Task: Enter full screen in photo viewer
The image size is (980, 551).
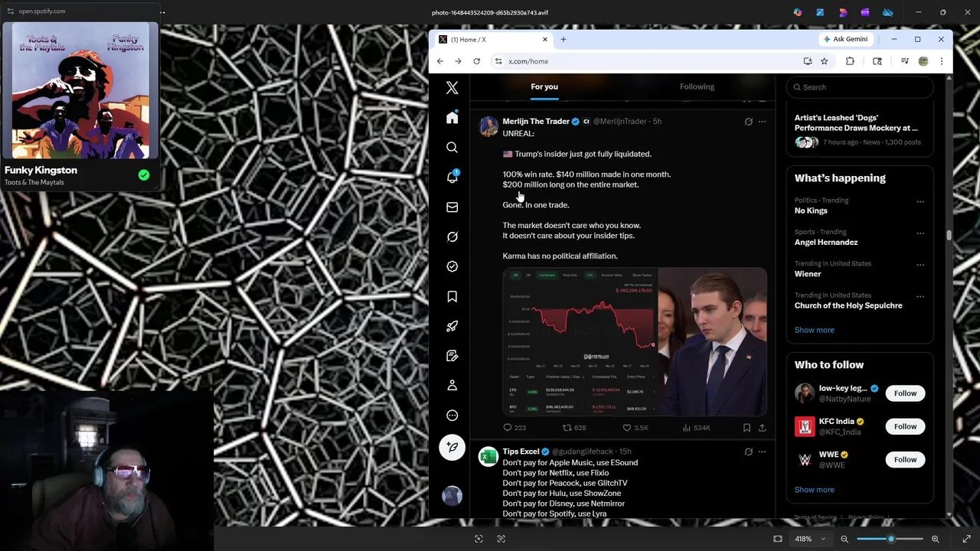Action: (966, 539)
